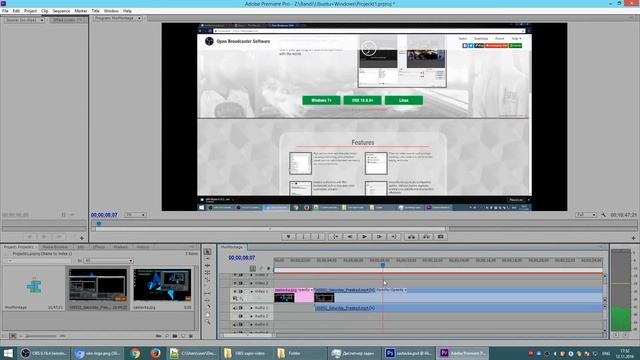The image size is (640, 360).
Task: Click Go to Out point button
Action: (x=394, y=237)
